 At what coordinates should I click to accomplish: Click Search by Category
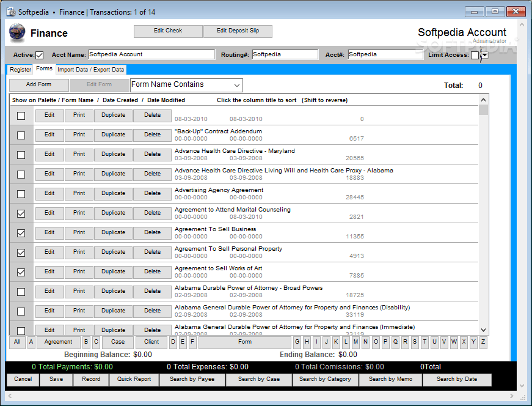325,379
